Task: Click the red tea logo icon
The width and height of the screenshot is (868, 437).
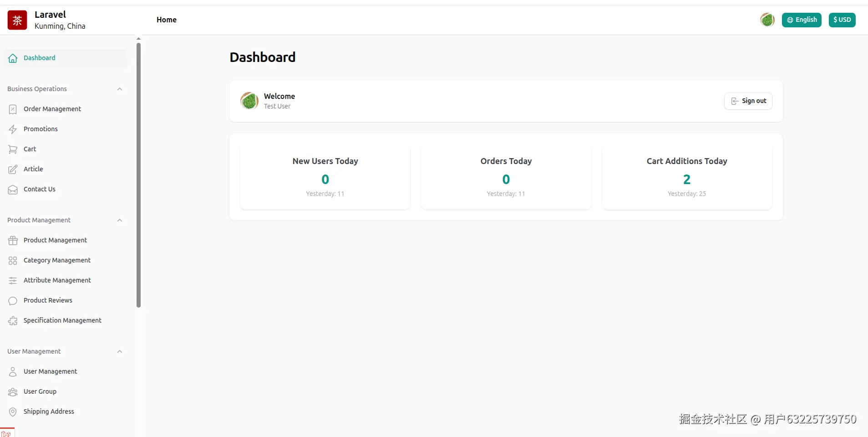Action: pyautogui.click(x=17, y=20)
